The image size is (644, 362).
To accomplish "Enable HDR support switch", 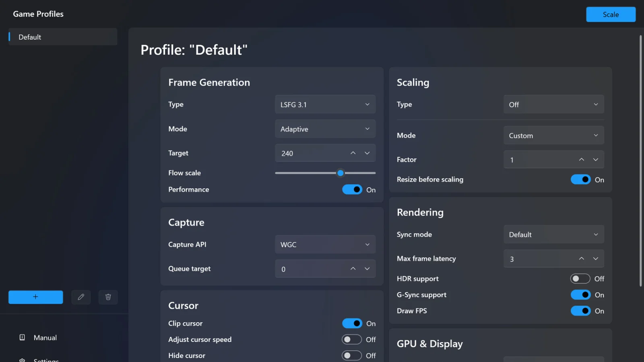I will [580, 279].
